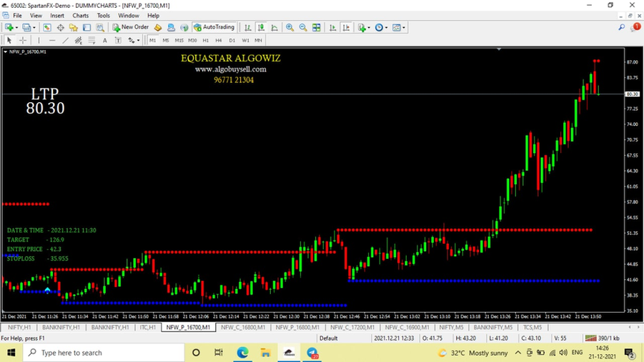Switch to the NFW_C_16800,M1 chart tab
Viewport: 644px width, 362px height.
[x=243, y=328]
